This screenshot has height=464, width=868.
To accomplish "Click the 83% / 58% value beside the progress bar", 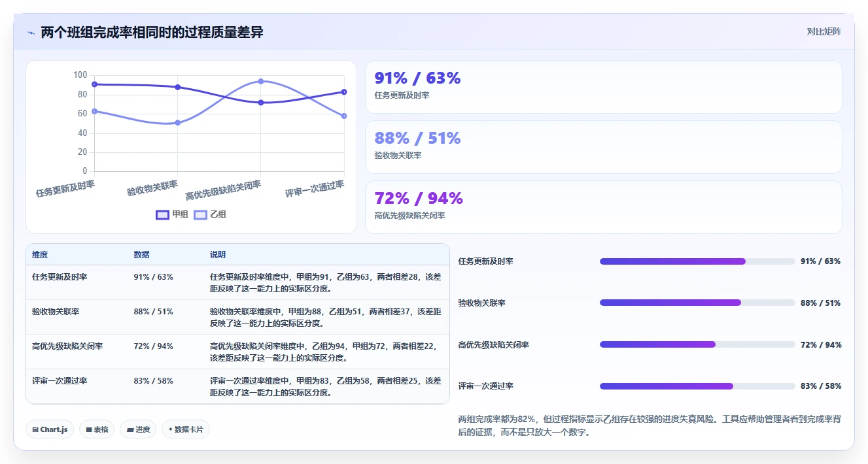I will pyautogui.click(x=820, y=386).
